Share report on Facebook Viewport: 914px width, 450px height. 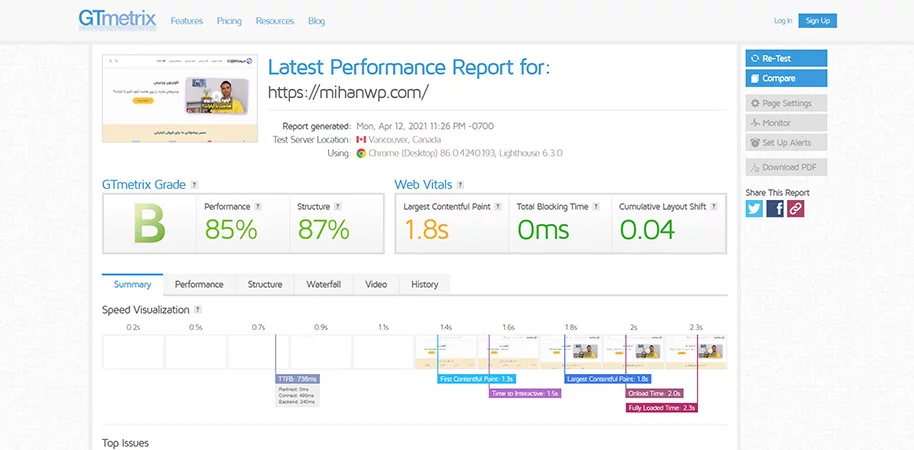[x=775, y=209]
